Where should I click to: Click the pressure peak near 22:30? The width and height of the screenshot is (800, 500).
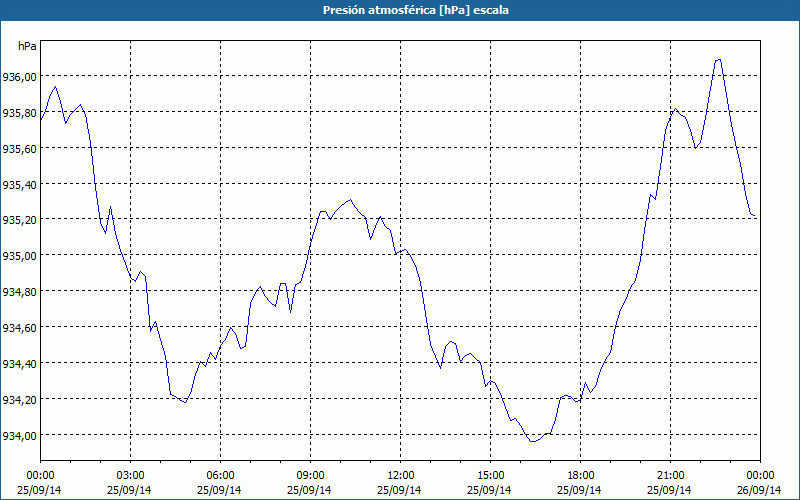pos(718,60)
